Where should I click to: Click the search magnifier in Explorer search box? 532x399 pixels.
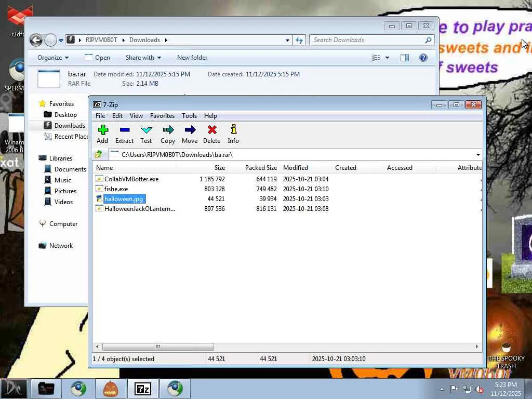point(428,40)
